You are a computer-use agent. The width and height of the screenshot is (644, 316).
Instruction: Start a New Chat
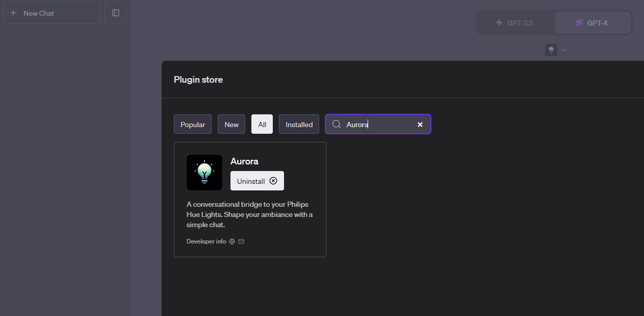[x=51, y=13]
